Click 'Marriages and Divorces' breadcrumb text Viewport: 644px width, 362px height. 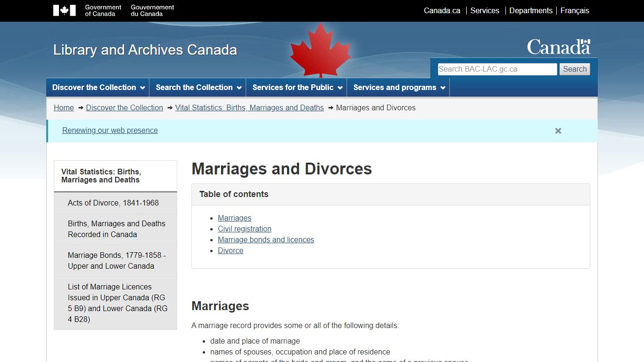coord(376,108)
